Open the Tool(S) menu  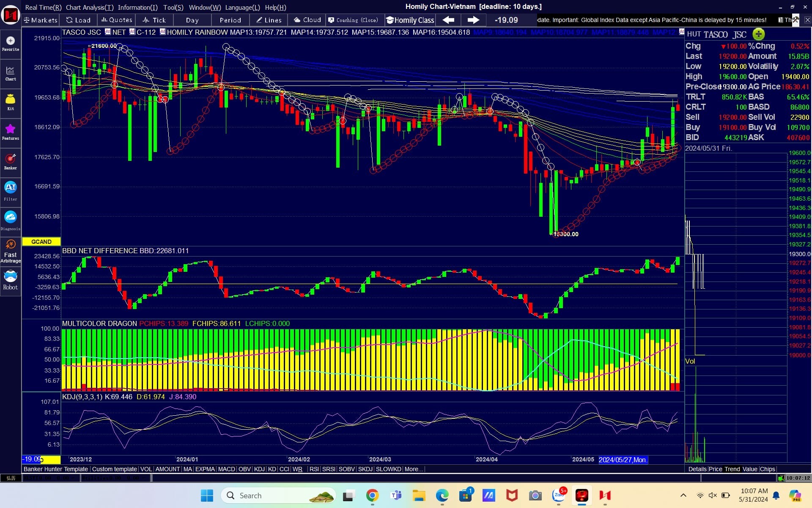(x=173, y=7)
